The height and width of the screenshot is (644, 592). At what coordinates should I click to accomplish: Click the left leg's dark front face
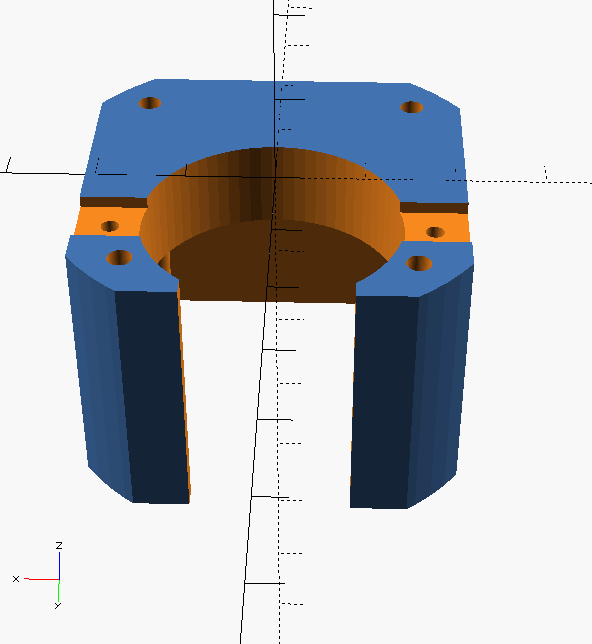[x=152, y=394]
